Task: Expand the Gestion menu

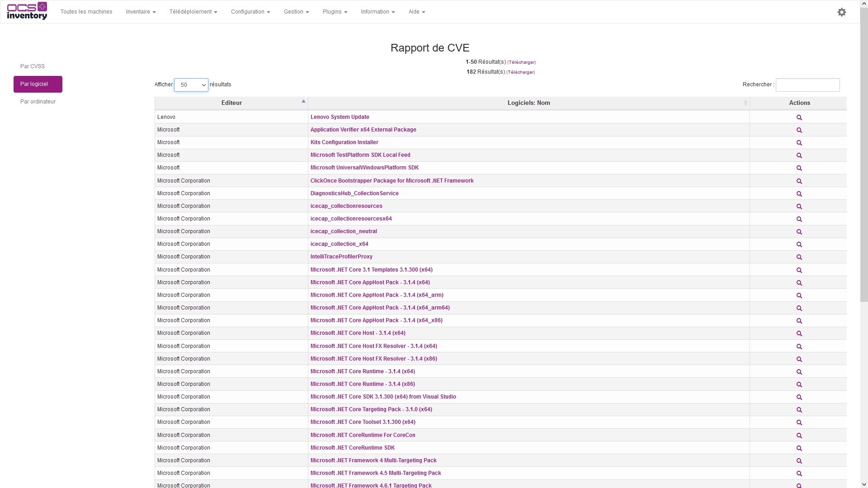Action: (x=296, y=12)
